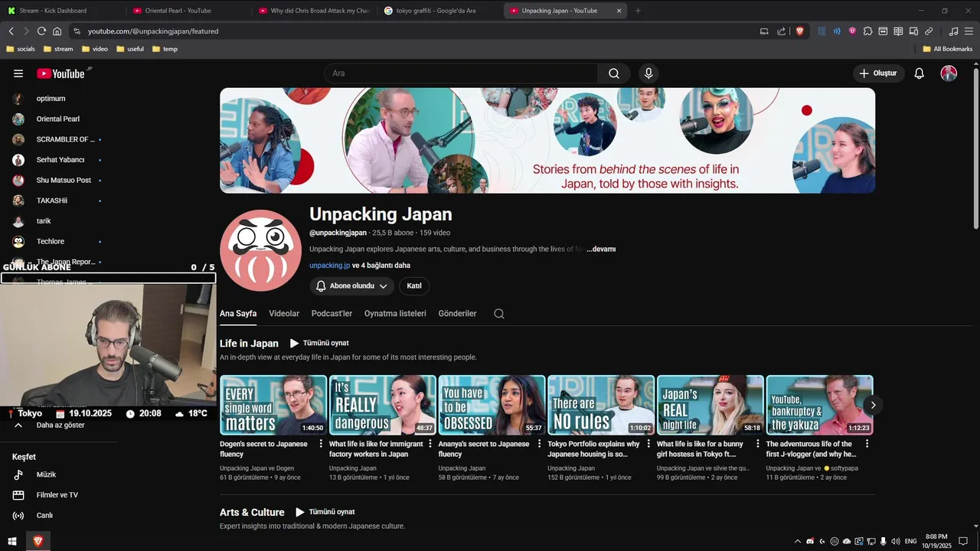Start voice search with microphone icon
Screen dimensions: 980x551
click(648, 73)
